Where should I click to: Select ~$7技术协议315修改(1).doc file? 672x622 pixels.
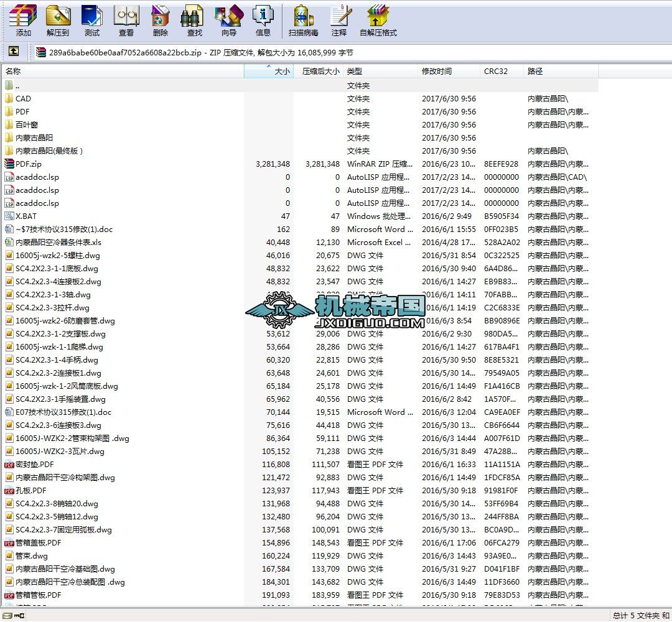[x=300, y=229]
